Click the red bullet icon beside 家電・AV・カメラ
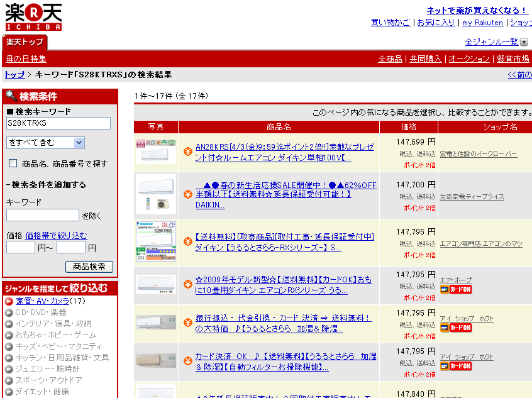The width and height of the screenshot is (532, 398). [9, 301]
